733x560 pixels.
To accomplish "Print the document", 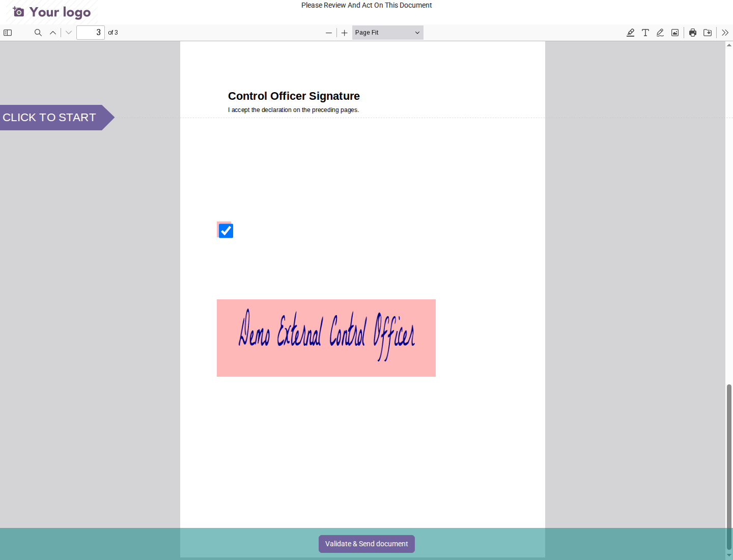I will click(x=693, y=33).
